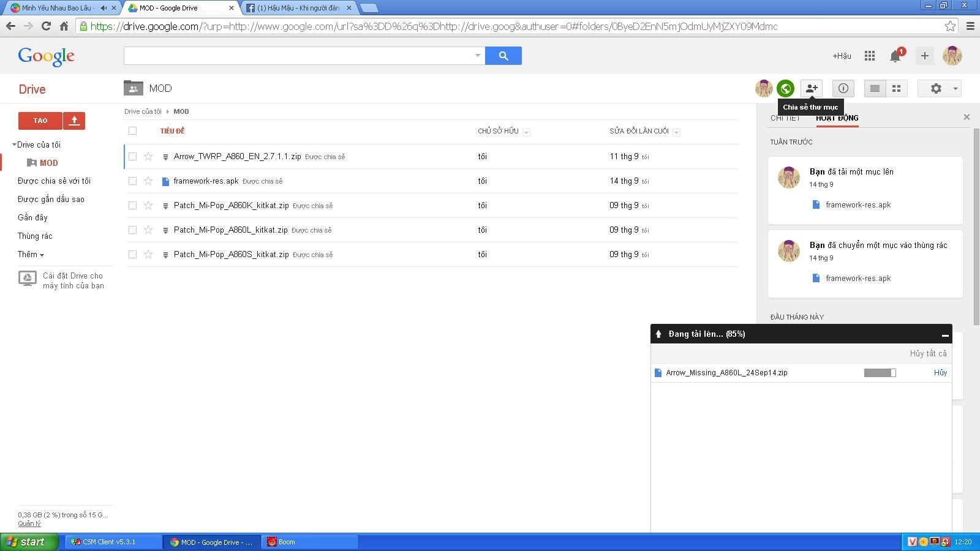Switch to the 'Chi tiết' tab
980x551 pixels.
coord(785,118)
